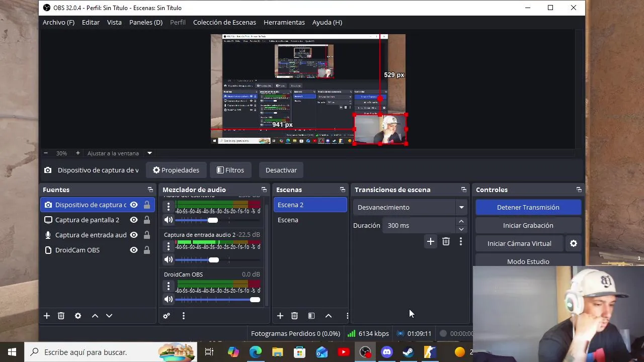Pop out the Escenas dock panel
The width and height of the screenshot is (644, 362).
(x=343, y=190)
